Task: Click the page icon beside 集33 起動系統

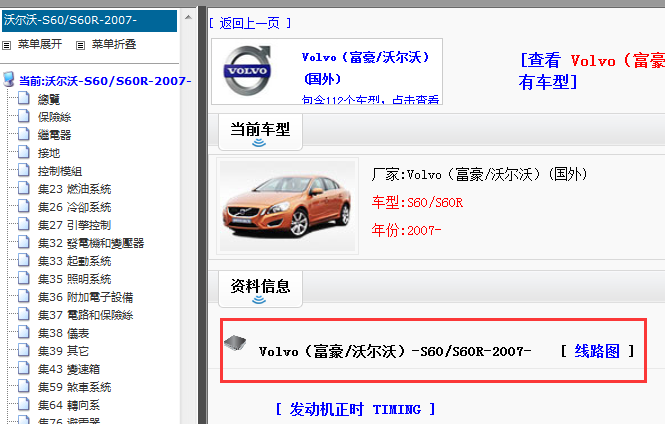Action: pyautogui.click(x=24, y=260)
